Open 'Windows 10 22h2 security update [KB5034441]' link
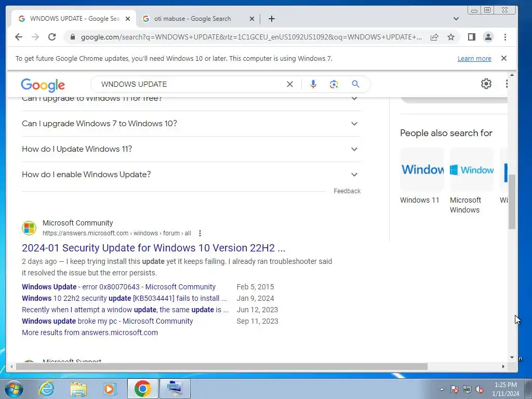Image resolution: width=532 pixels, height=399 pixels. tap(124, 298)
